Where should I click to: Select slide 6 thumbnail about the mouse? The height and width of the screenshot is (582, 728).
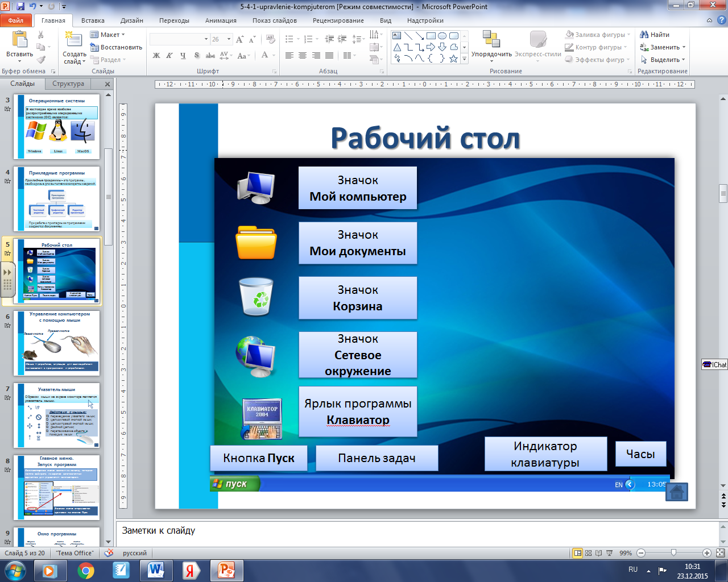click(x=57, y=343)
